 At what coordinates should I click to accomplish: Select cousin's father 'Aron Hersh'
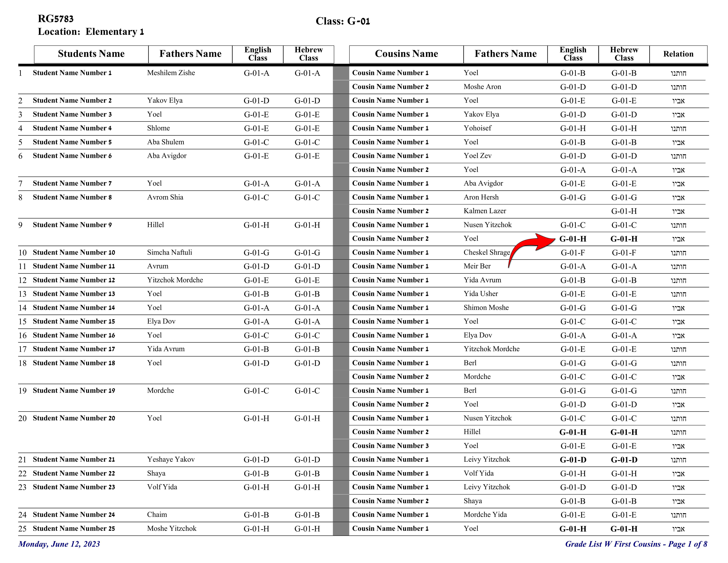pyautogui.click(x=481, y=197)
